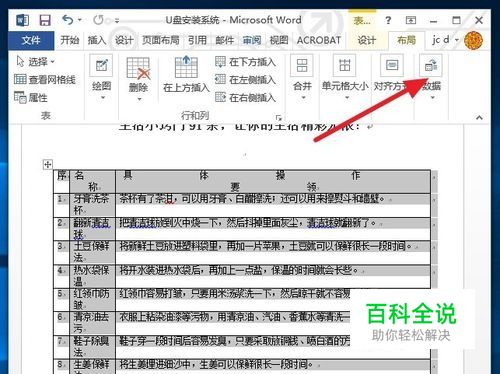Click the 绘图 (Draw) icon

101,66
